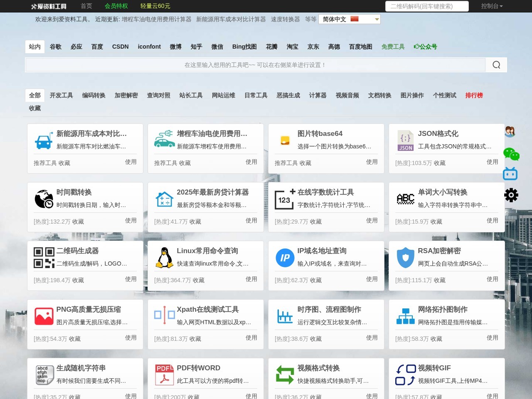Click 使用 on the JSON格式化 card
The image size is (532, 399).
click(493, 162)
